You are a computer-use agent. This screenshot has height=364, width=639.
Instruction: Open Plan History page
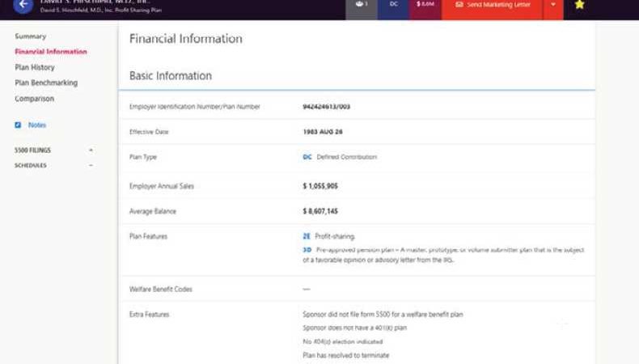(x=35, y=68)
